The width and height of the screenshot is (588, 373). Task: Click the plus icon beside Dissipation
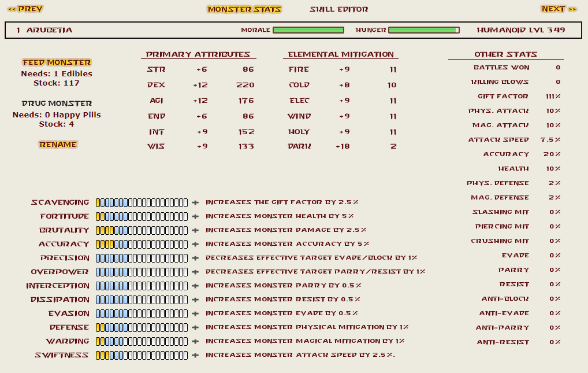click(195, 300)
